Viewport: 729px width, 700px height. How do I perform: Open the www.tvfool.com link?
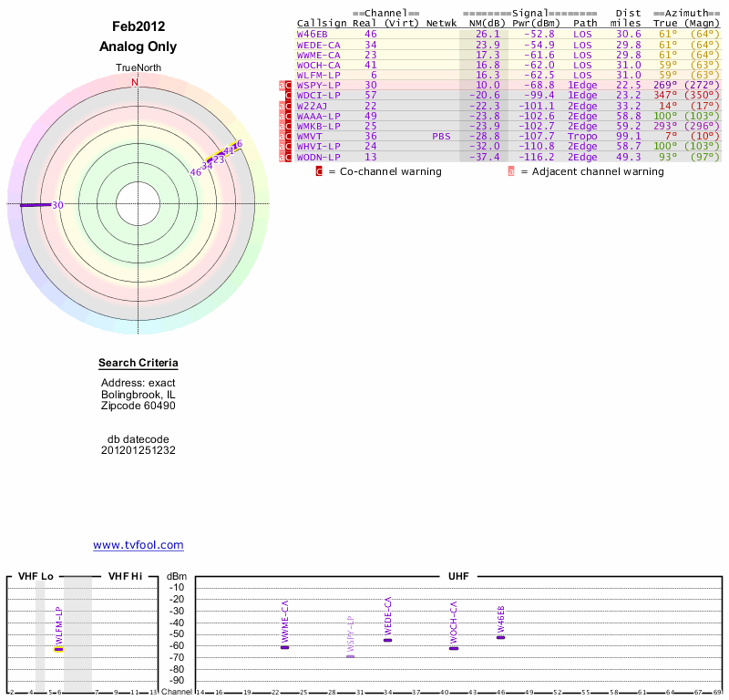tap(139, 545)
